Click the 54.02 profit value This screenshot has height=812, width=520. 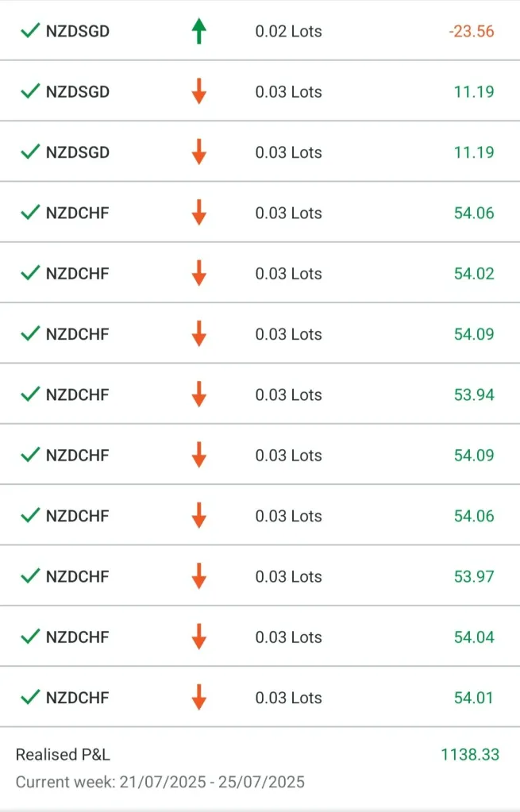(x=474, y=274)
